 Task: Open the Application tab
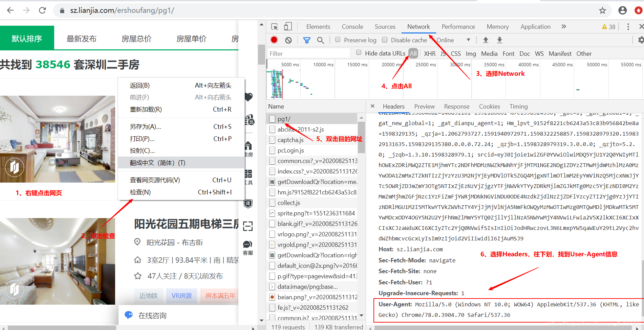(x=535, y=27)
